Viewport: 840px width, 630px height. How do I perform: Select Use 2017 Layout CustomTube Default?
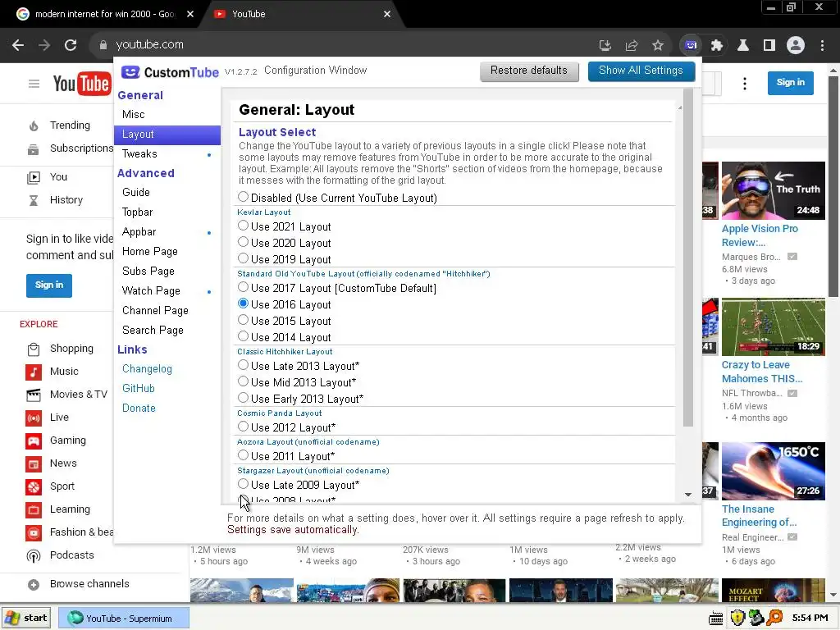243,287
